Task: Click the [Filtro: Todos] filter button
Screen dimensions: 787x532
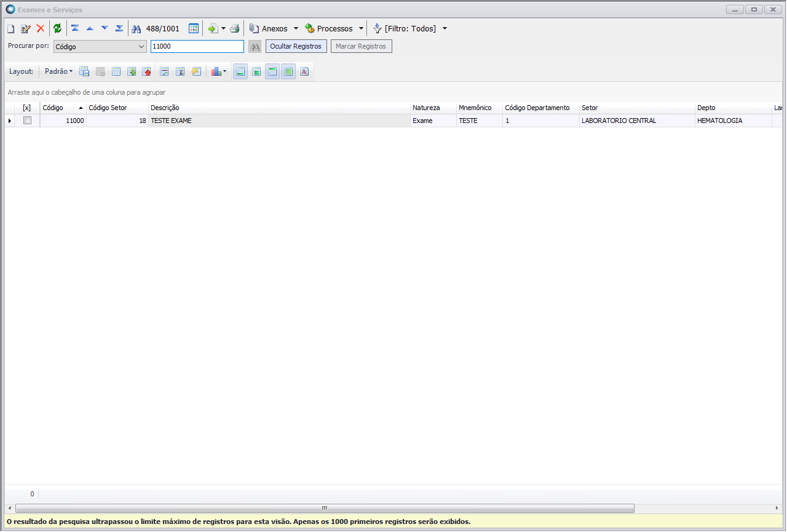Action: [405, 29]
